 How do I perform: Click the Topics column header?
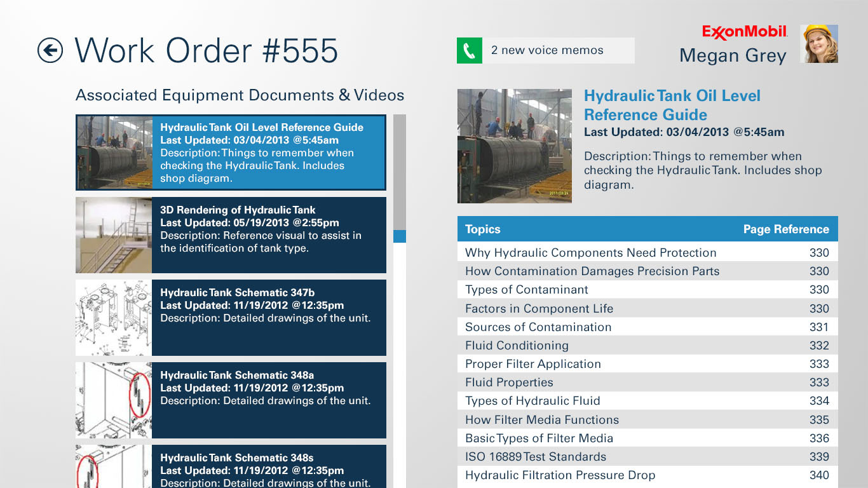tap(483, 229)
